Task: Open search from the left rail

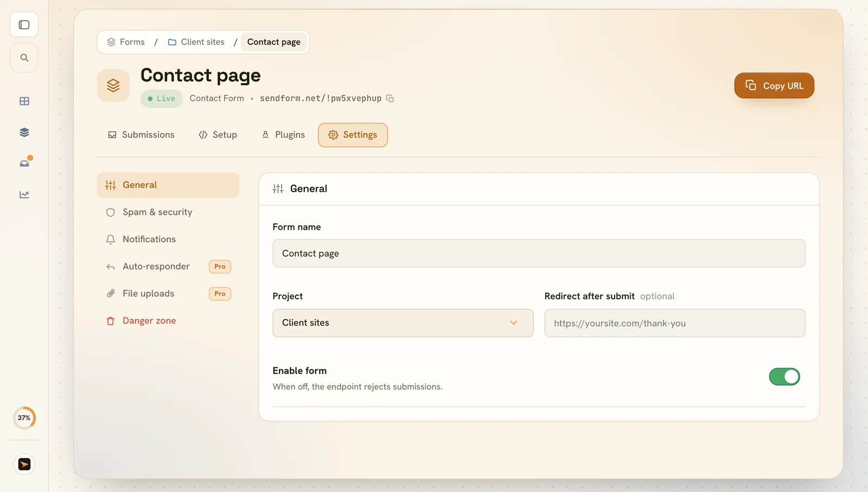Action: point(24,58)
